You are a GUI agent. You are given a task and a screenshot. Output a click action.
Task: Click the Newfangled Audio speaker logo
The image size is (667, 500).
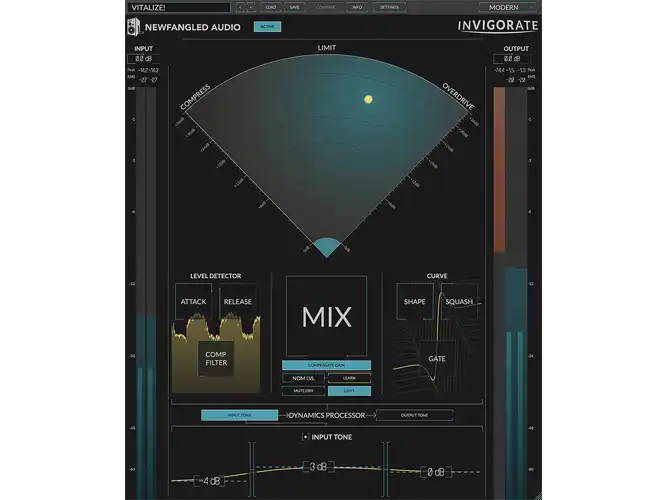134,27
